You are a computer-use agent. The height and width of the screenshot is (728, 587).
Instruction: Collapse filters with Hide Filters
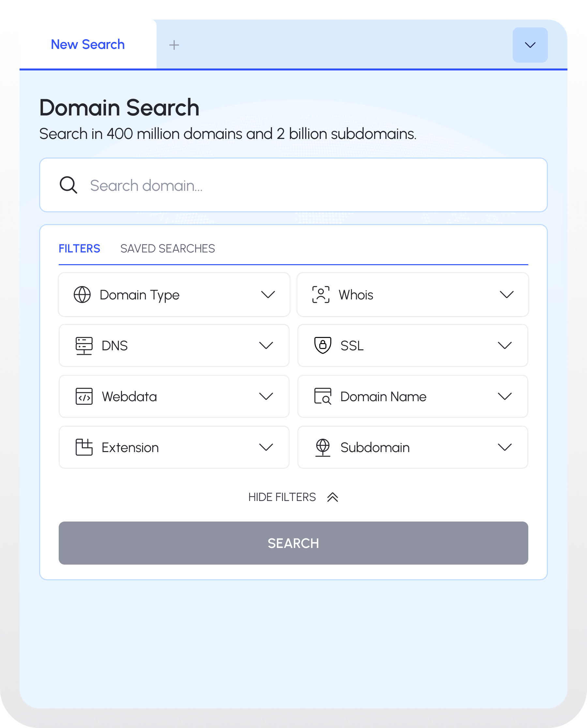coord(293,497)
